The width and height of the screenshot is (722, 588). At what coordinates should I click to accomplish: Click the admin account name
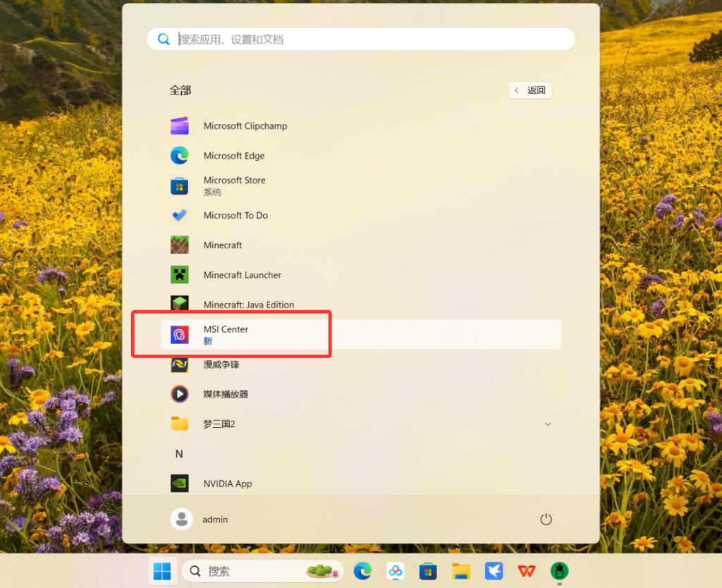[215, 520]
